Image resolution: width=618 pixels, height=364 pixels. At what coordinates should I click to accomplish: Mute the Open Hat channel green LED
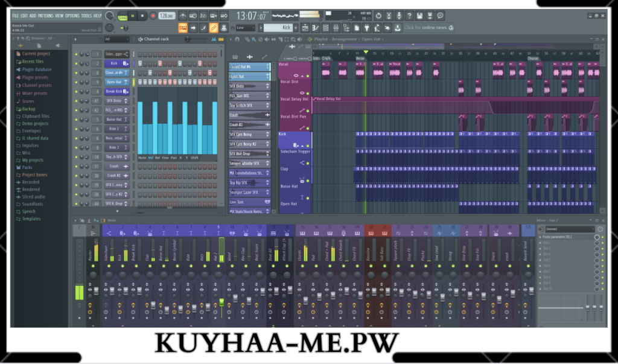tap(76, 82)
